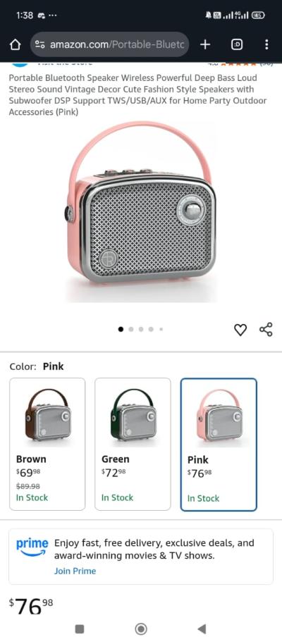Tap the Android home circle button
This screenshot has height=644, width=282.
[x=141, y=628]
